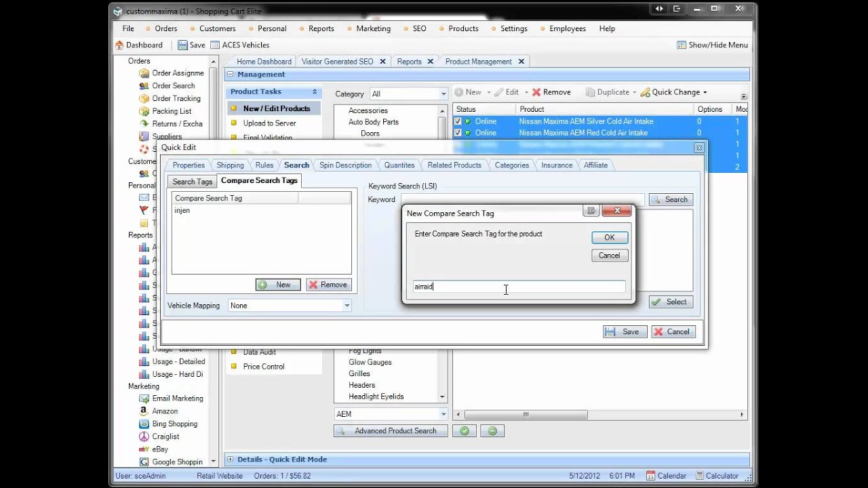Click Save button in Quick Edit window
868x488 pixels.
pos(625,332)
